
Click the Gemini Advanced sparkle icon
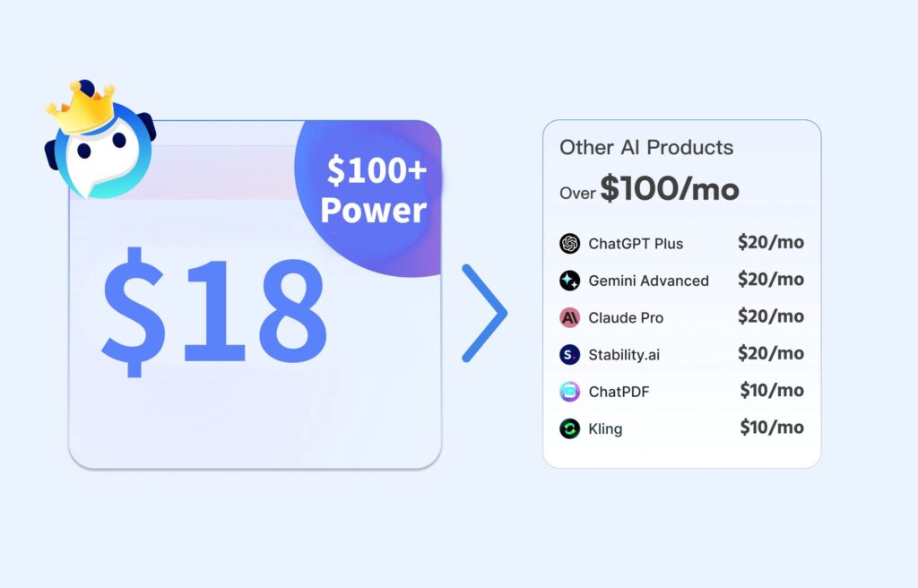point(569,281)
